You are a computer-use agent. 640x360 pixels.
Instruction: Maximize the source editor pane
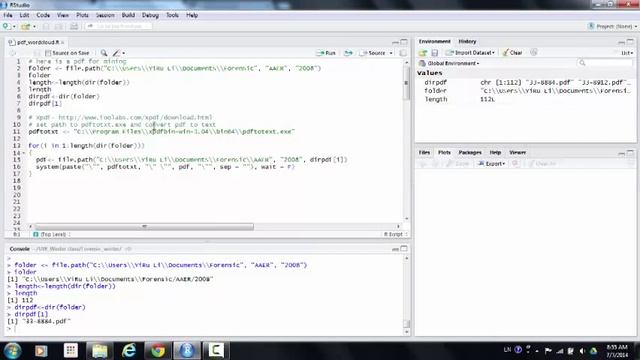pos(404,42)
